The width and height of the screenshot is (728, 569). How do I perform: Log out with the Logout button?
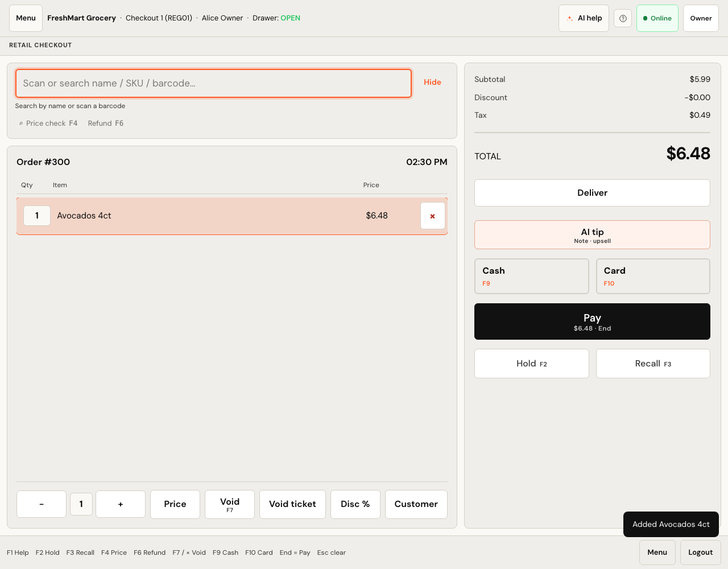point(701,552)
